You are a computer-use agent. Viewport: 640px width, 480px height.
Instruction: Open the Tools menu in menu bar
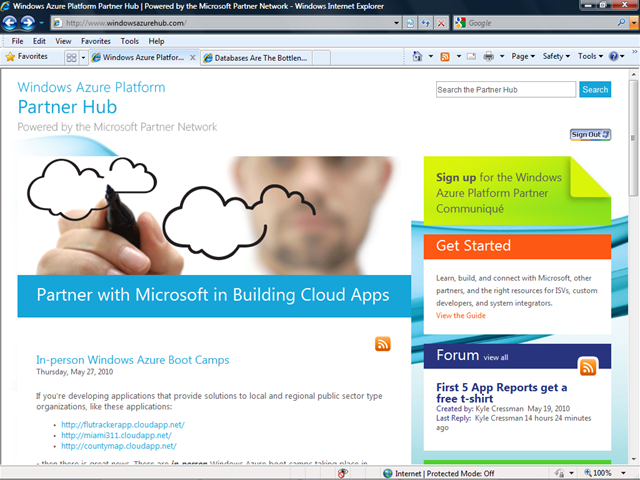pyautogui.click(x=129, y=41)
